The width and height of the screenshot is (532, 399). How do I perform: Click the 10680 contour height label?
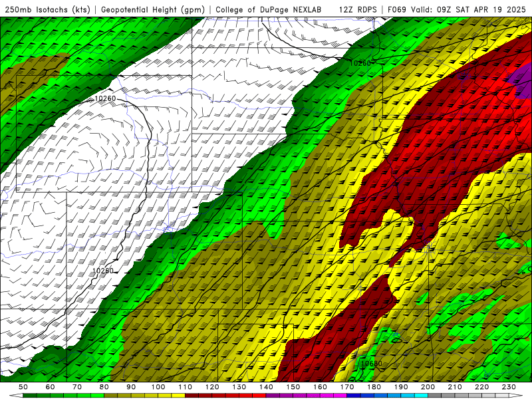372,363
